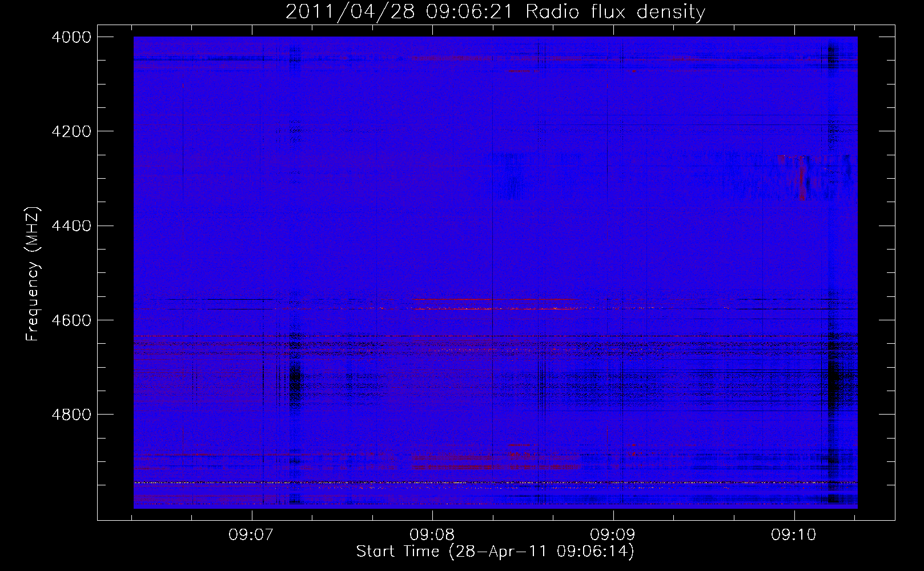Click the 09:07 time axis label
This screenshot has height=571, width=924.
click(x=252, y=535)
